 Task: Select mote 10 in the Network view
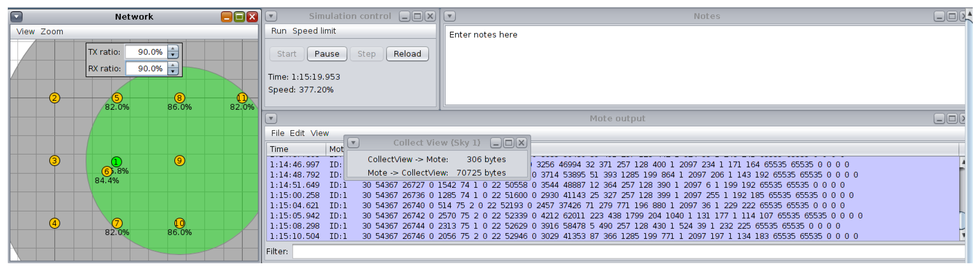point(180,223)
